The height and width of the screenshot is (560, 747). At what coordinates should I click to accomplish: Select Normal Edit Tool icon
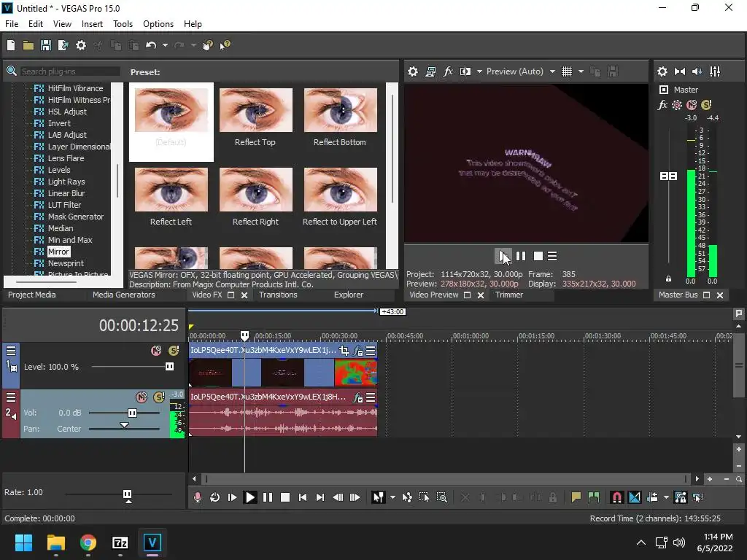click(379, 497)
